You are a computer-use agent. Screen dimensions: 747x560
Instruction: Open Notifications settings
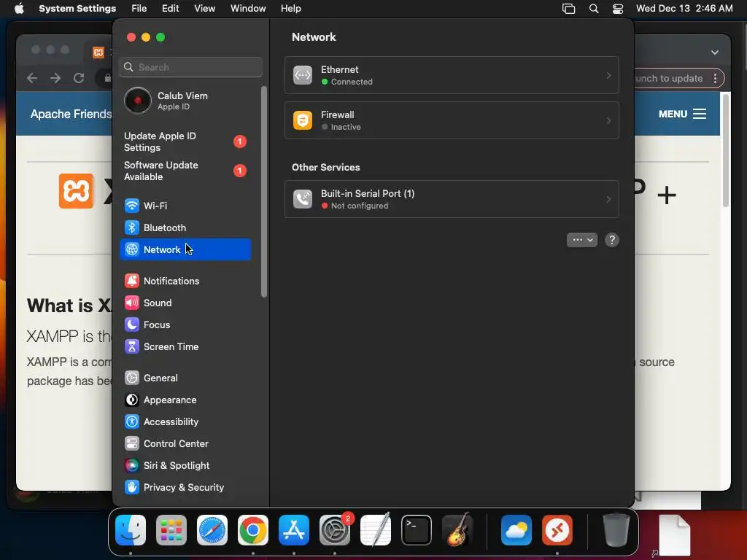click(185, 281)
